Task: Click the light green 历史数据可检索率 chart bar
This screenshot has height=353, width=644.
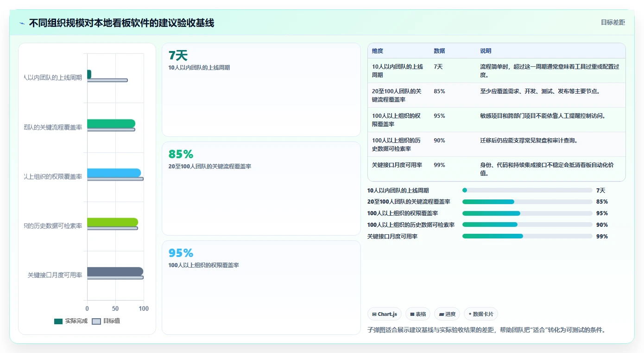Action: [113, 222]
